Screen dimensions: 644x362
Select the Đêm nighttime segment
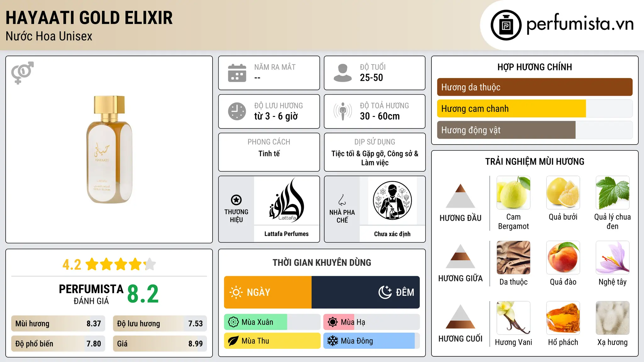(365, 292)
